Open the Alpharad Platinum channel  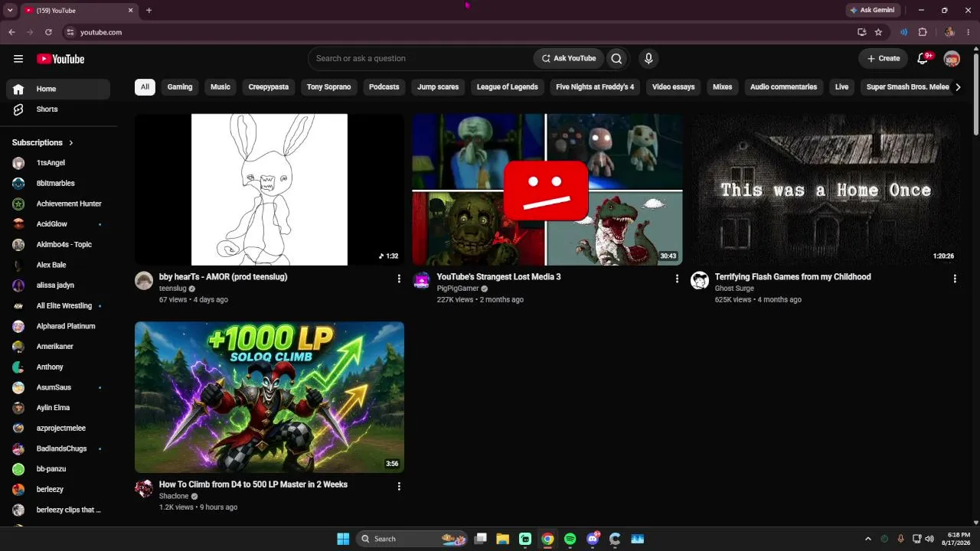coord(58,326)
